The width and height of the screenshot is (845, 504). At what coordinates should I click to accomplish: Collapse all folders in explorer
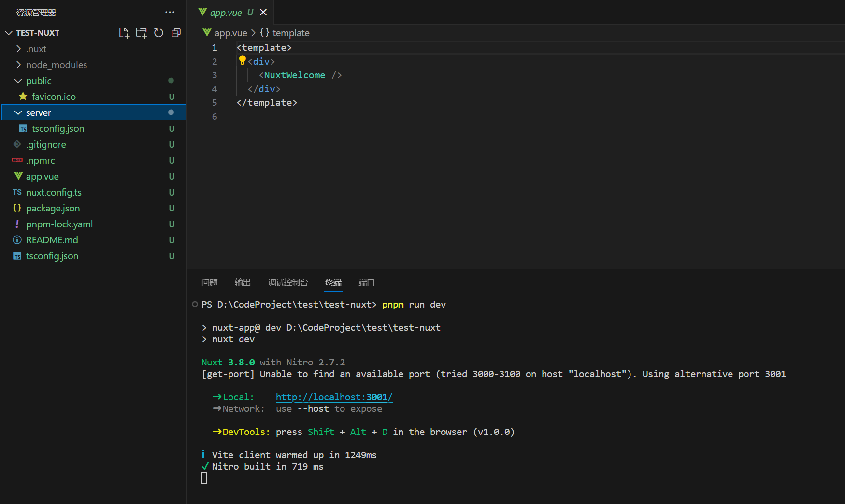(x=176, y=33)
